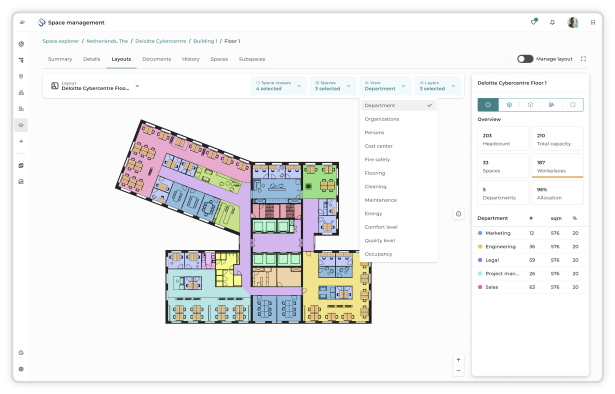Choose Maintenance in the view menu
This screenshot has width=615, height=394.
(398, 200)
